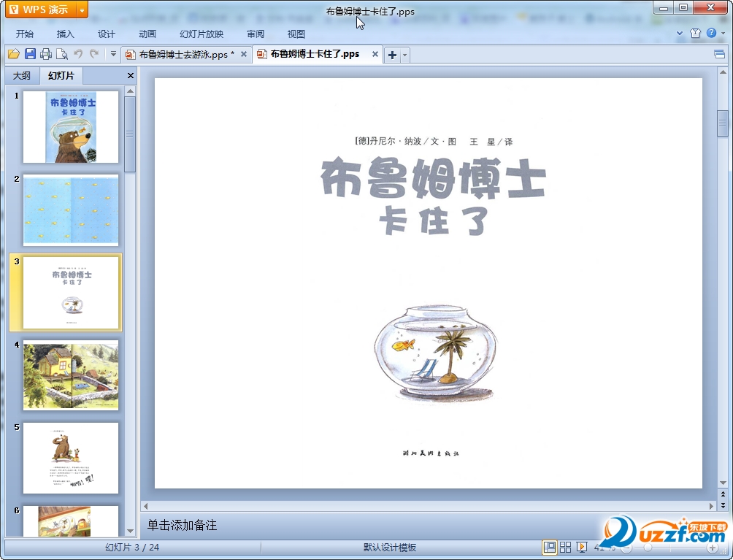The image size is (733, 560).
Task: Click the thumbnail pane scrollbar handle
Action: pos(130,134)
